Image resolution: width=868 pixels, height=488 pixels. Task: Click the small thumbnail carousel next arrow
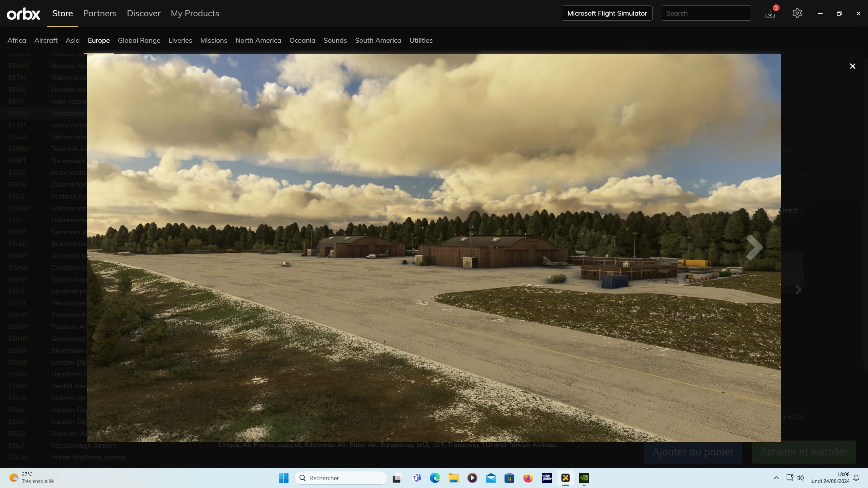point(798,290)
